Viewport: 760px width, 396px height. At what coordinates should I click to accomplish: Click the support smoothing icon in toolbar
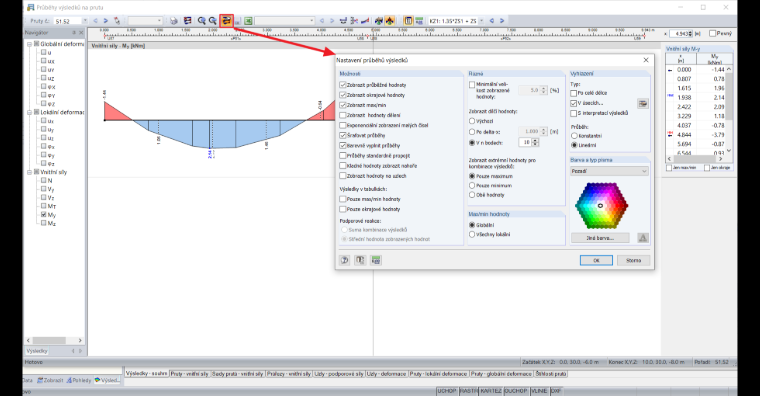click(344, 21)
